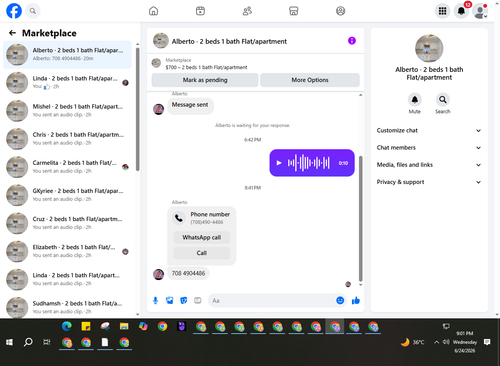Screen dimensions: 500x366
Task: Open notifications bell with red badge
Action: [461, 11]
